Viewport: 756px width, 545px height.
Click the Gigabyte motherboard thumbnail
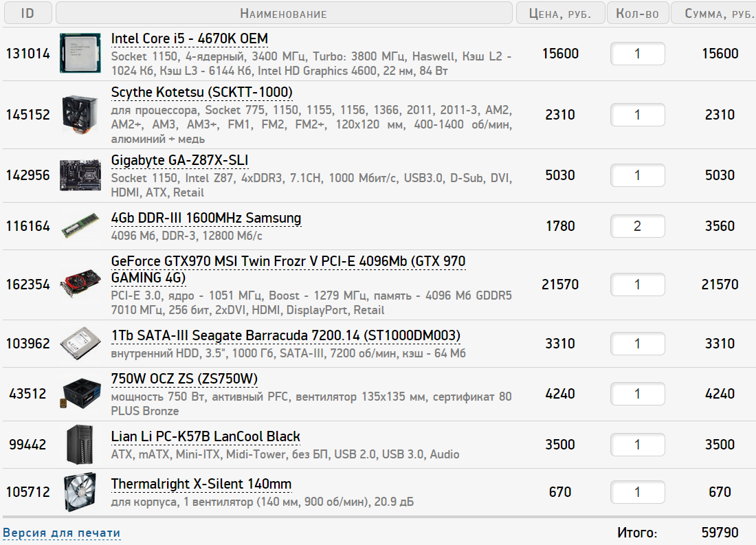80,175
